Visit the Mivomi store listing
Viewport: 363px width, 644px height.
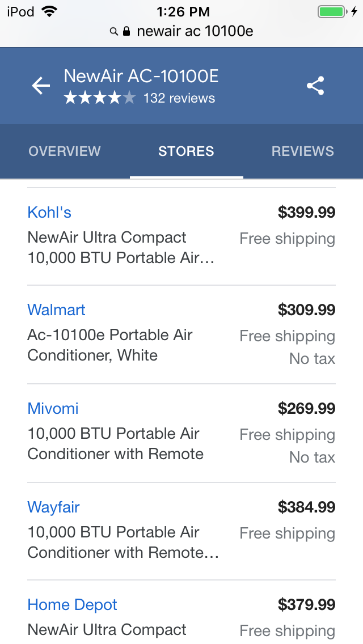point(53,408)
